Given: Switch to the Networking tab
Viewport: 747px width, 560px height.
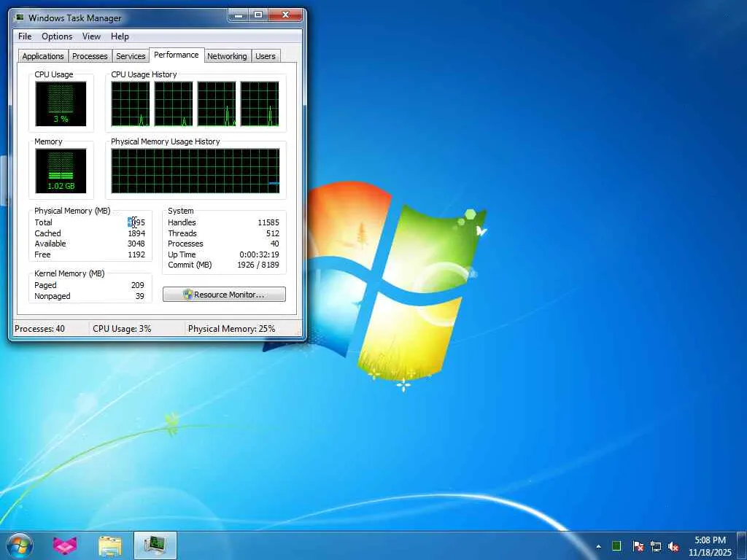Looking at the screenshot, I should pos(227,55).
